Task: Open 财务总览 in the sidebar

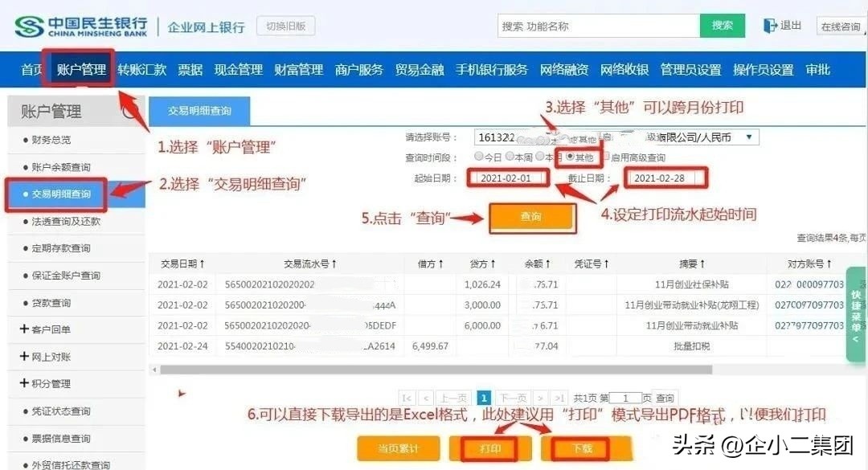Action: [51, 140]
